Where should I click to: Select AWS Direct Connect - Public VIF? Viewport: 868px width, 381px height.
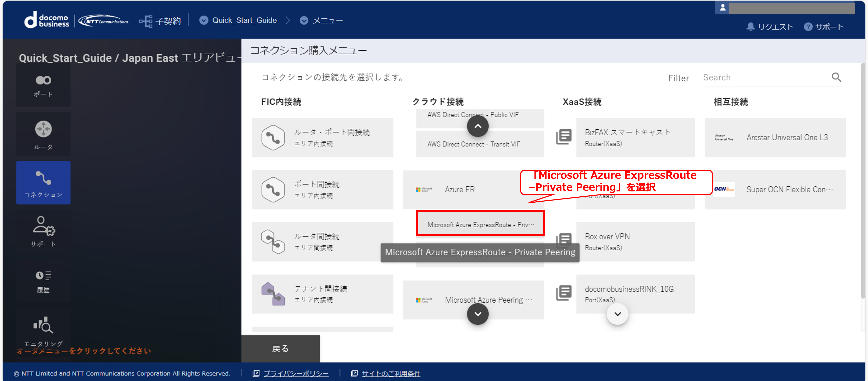point(480,118)
